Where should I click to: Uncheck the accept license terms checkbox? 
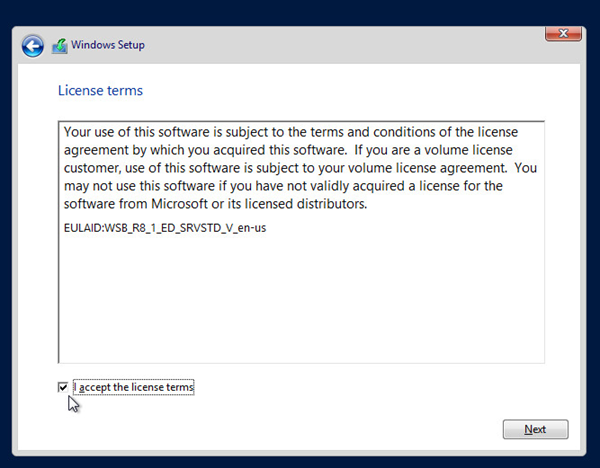click(x=63, y=387)
